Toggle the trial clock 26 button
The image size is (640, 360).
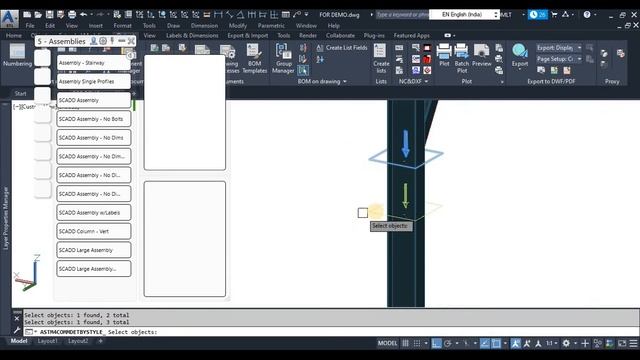(538, 15)
